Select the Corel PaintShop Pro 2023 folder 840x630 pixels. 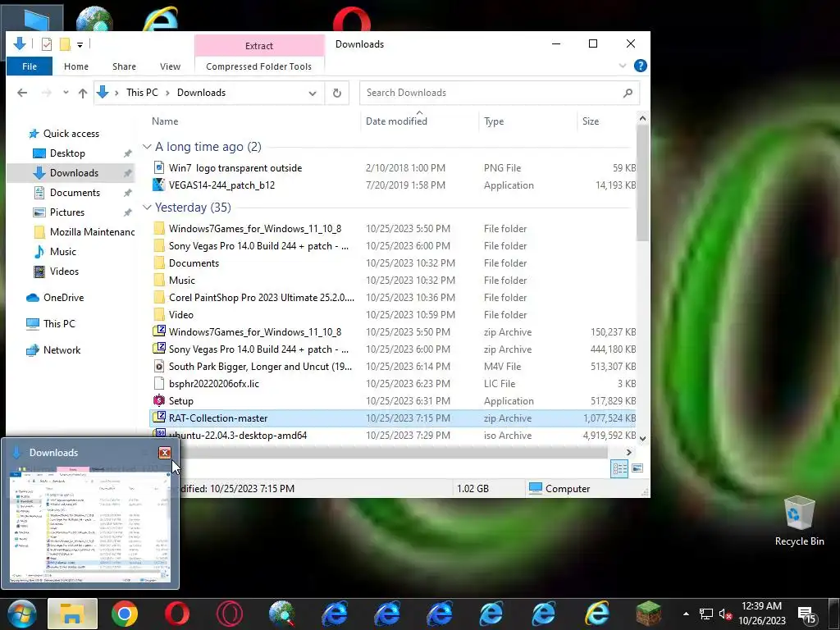pyautogui.click(x=262, y=297)
